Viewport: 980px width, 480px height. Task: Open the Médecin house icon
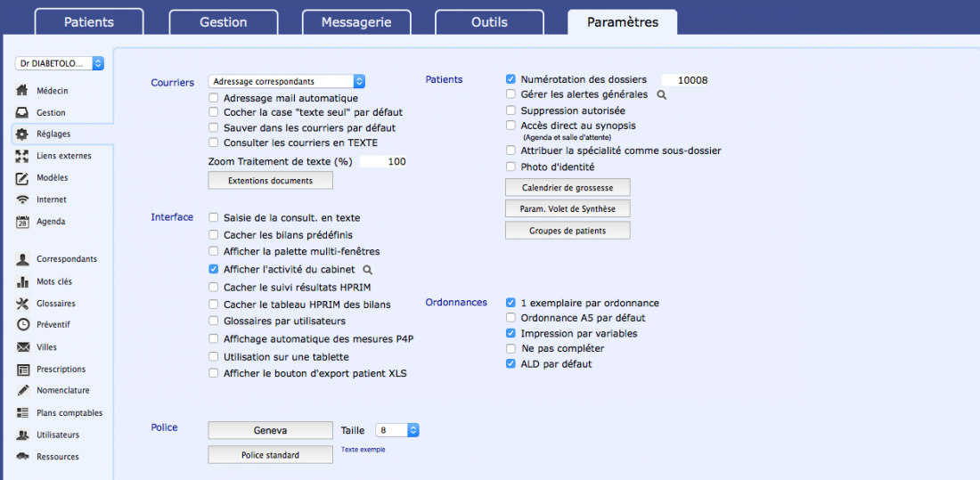tap(22, 91)
